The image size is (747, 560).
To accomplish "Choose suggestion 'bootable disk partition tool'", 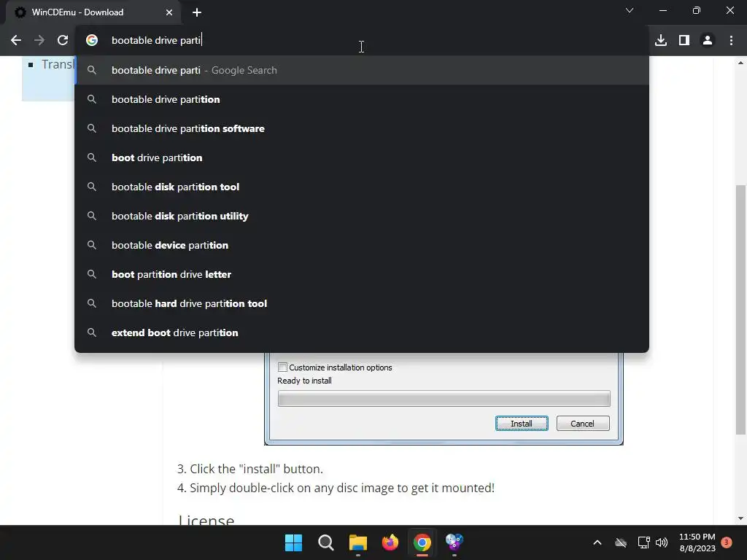I will click(362, 187).
